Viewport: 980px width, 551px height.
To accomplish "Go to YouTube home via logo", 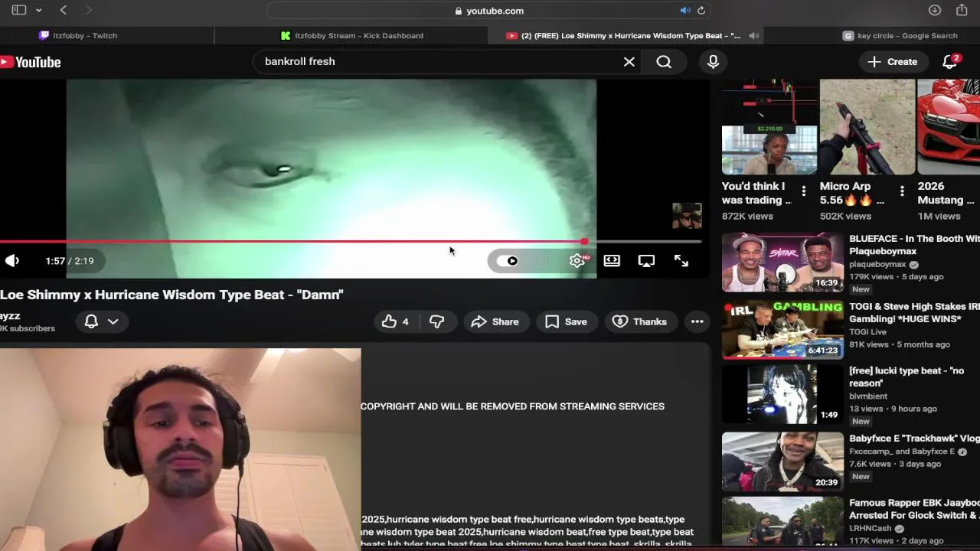I will pyautogui.click(x=31, y=62).
